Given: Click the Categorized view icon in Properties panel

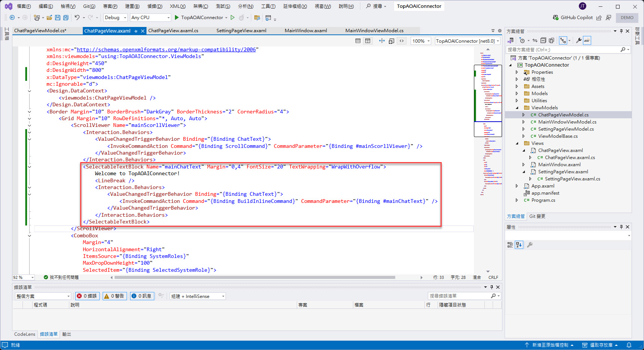Looking at the screenshot, I should (510, 245).
